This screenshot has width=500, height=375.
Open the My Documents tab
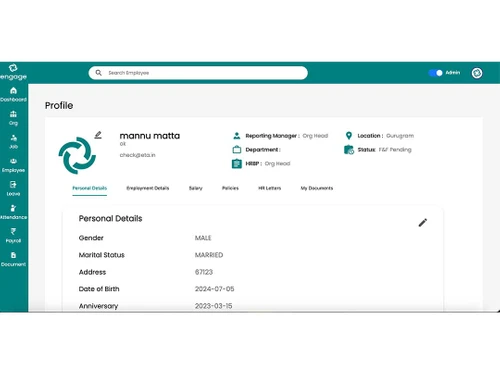point(317,188)
